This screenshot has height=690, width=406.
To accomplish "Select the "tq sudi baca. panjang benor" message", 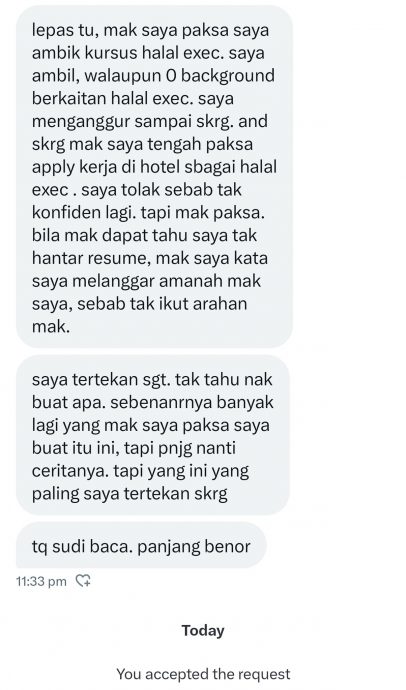I will tap(141, 545).
